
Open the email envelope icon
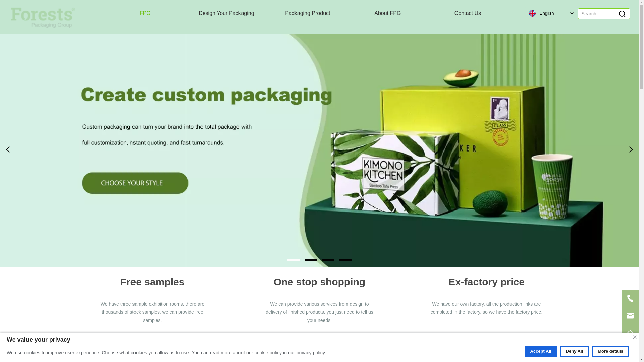[x=630, y=316]
